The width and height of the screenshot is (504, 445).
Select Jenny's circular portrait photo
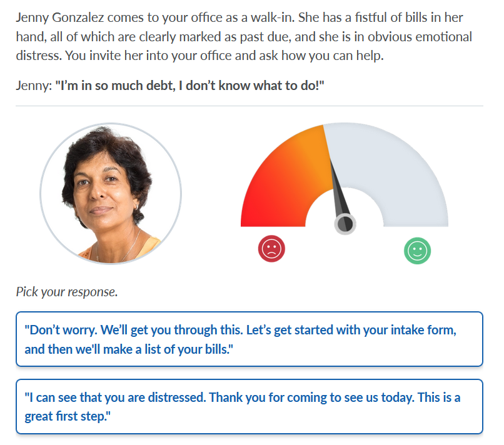pos(111,194)
